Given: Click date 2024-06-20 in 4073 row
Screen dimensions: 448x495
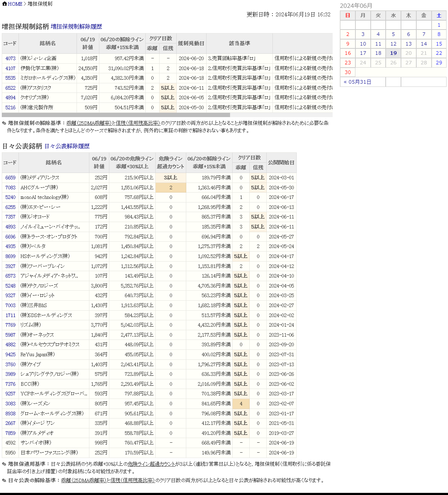Looking at the screenshot, I should coord(191,58).
